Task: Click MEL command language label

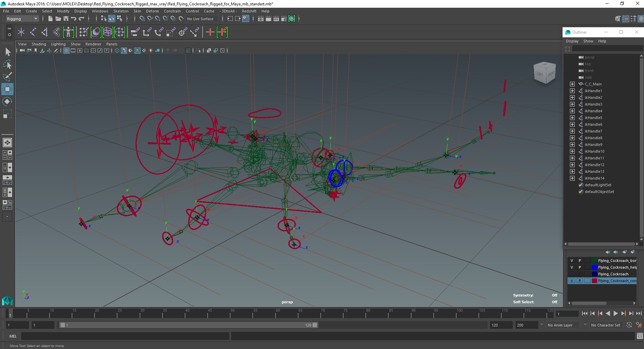Action: (13, 336)
